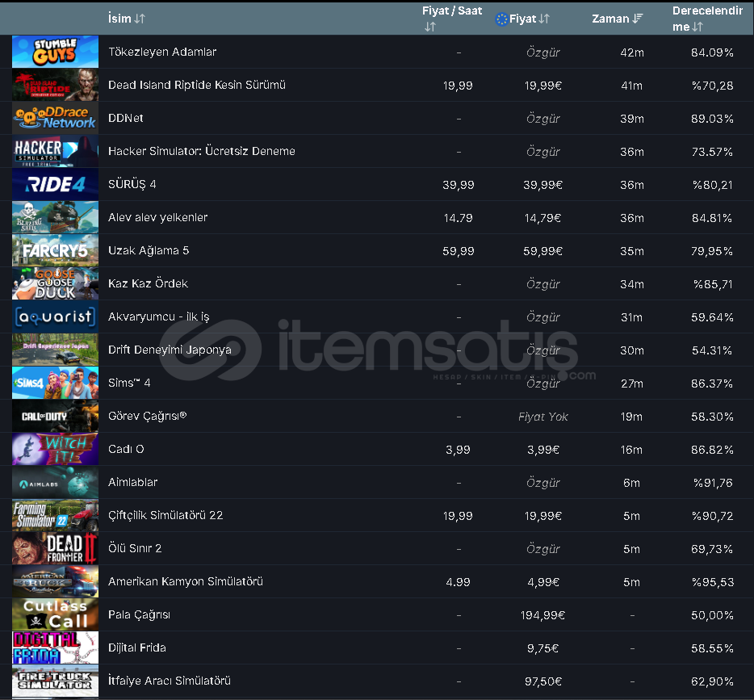
Task: Open the Dead Frontier II thumbnail
Action: (56, 548)
